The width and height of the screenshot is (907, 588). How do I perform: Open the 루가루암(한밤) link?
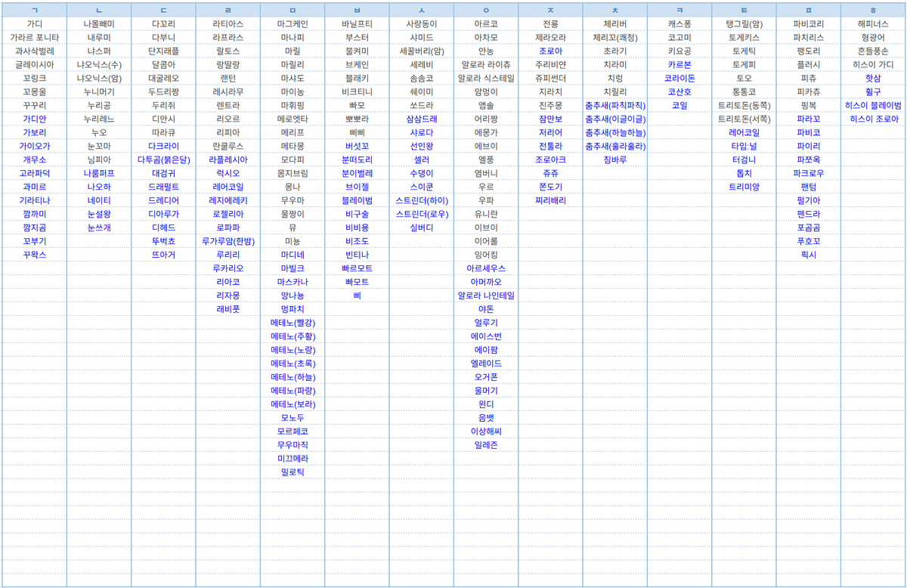coord(228,241)
